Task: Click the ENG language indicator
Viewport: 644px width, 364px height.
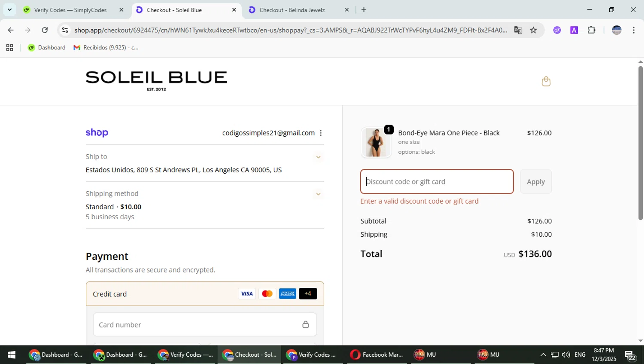Action: [x=580, y=355]
